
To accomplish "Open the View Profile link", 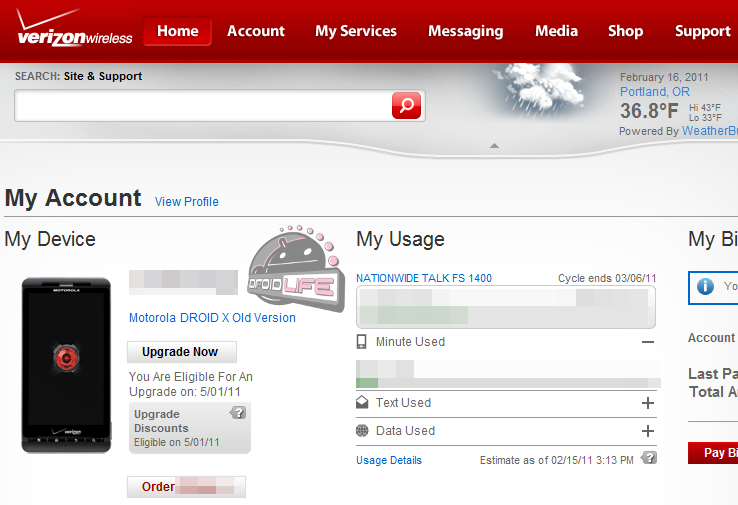I will [x=186, y=202].
